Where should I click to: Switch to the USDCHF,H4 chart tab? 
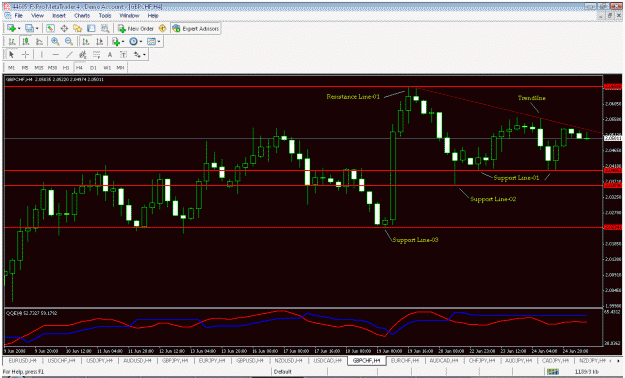[61, 360]
